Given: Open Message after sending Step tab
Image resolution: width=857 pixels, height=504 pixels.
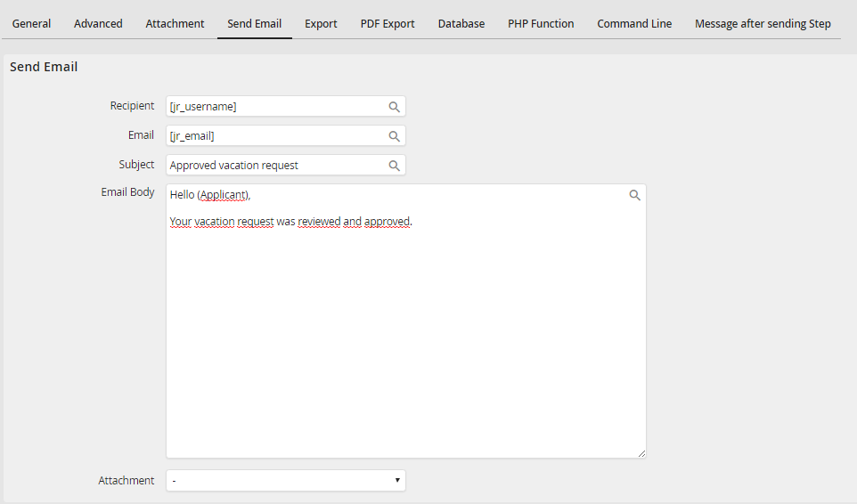Looking at the screenshot, I should [x=763, y=24].
